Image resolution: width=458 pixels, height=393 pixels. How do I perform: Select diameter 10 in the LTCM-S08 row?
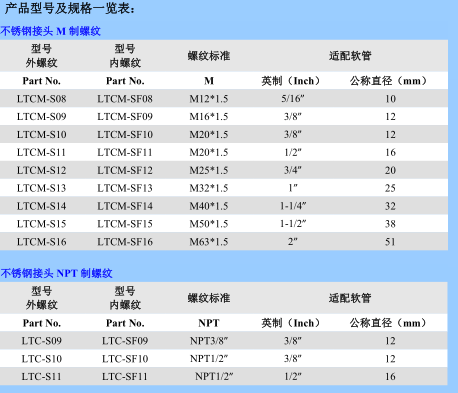[x=390, y=99]
